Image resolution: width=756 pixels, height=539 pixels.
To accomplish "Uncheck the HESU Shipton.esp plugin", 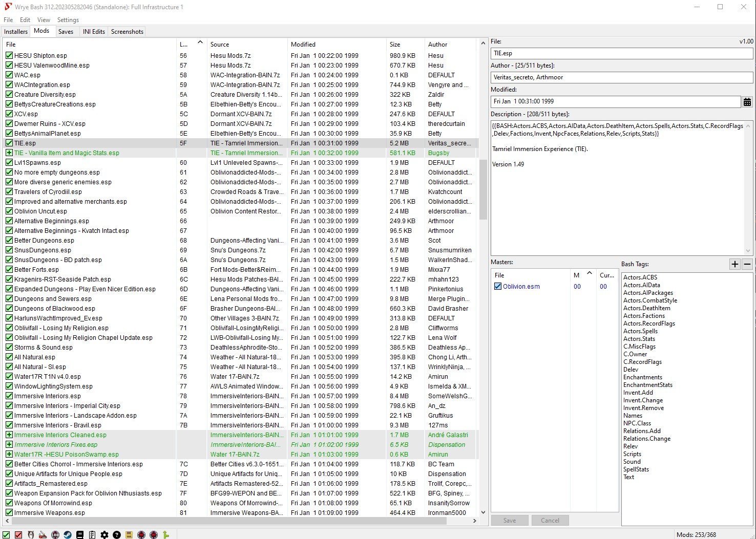I will click(x=9, y=55).
